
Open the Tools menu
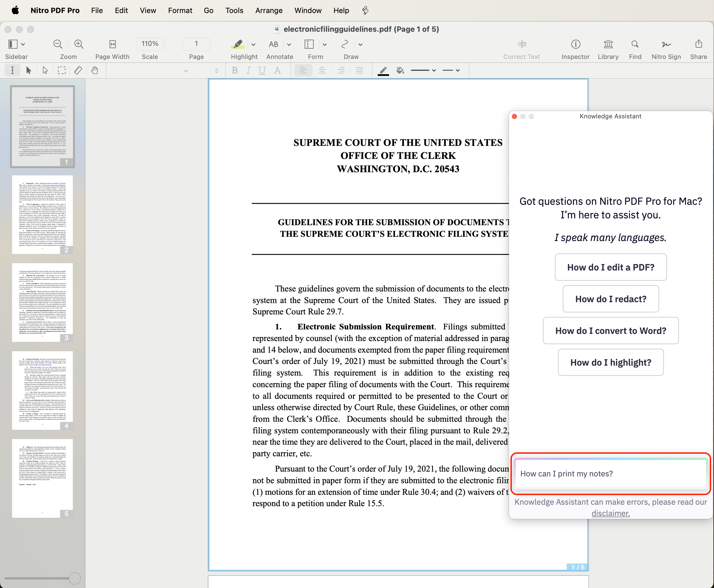[x=234, y=10]
